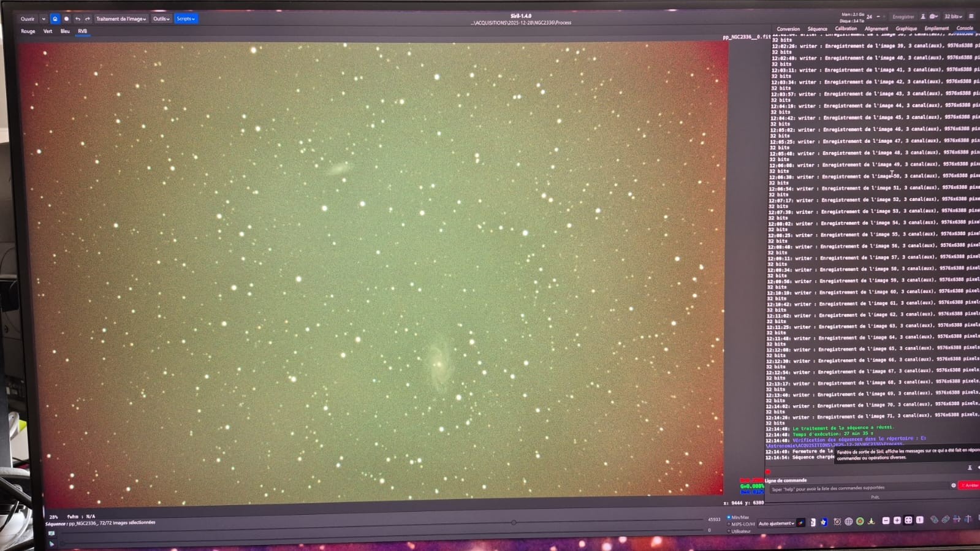Open the snapshot camera dropdown

934,17
